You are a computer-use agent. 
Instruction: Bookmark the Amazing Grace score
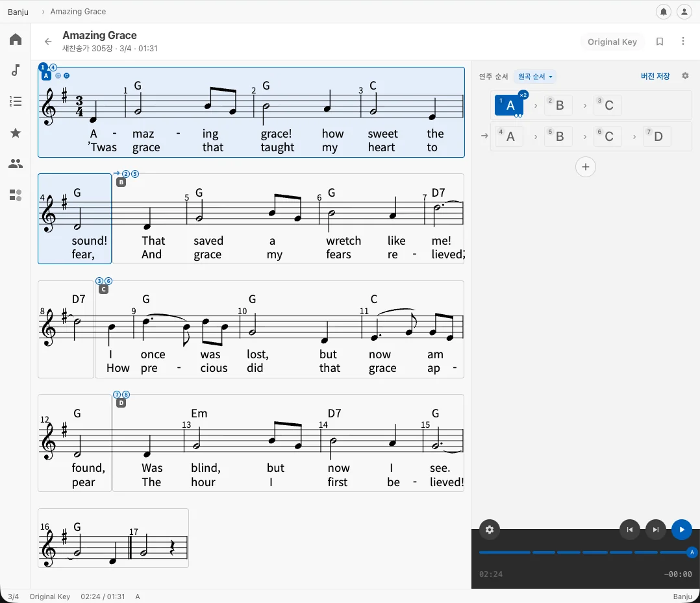[659, 42]
